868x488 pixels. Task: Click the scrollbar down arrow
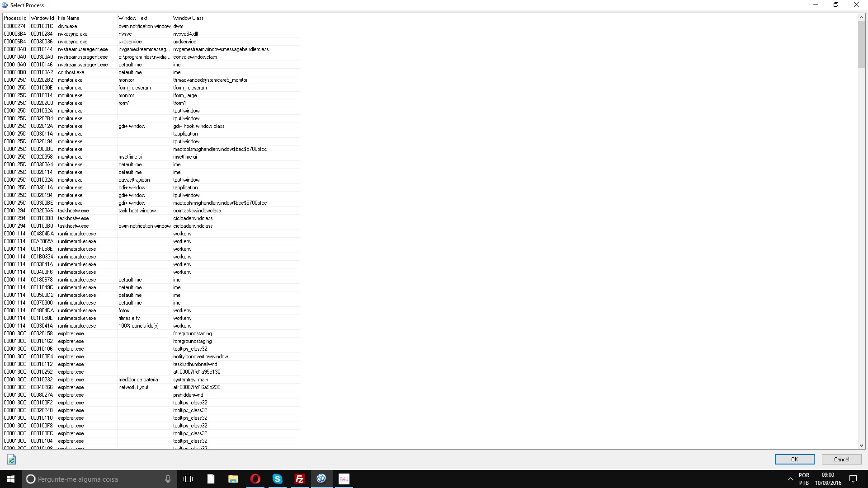[861, 446]
